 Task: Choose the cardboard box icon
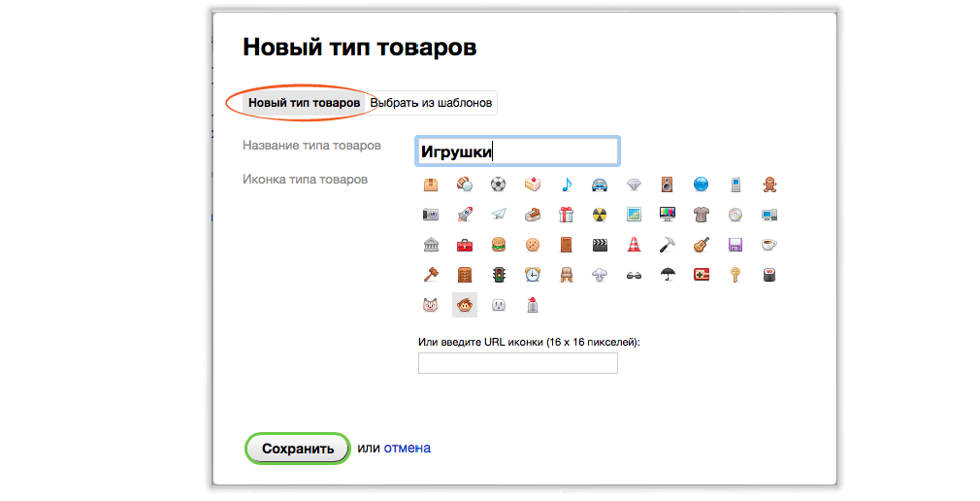431,184
